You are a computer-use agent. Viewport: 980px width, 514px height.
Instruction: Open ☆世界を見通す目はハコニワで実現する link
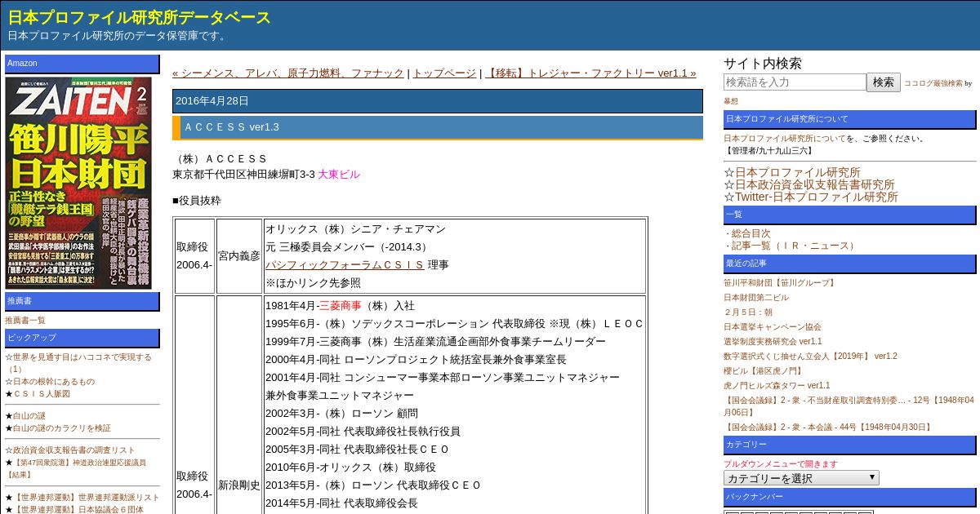[x=78, y=363]
